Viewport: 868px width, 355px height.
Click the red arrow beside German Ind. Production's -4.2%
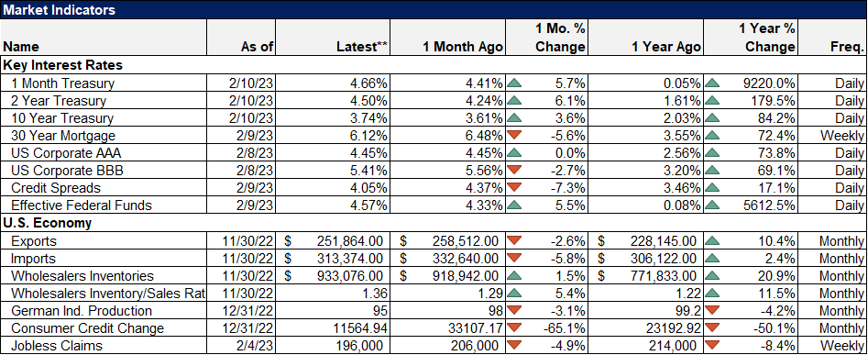point(712,311)
